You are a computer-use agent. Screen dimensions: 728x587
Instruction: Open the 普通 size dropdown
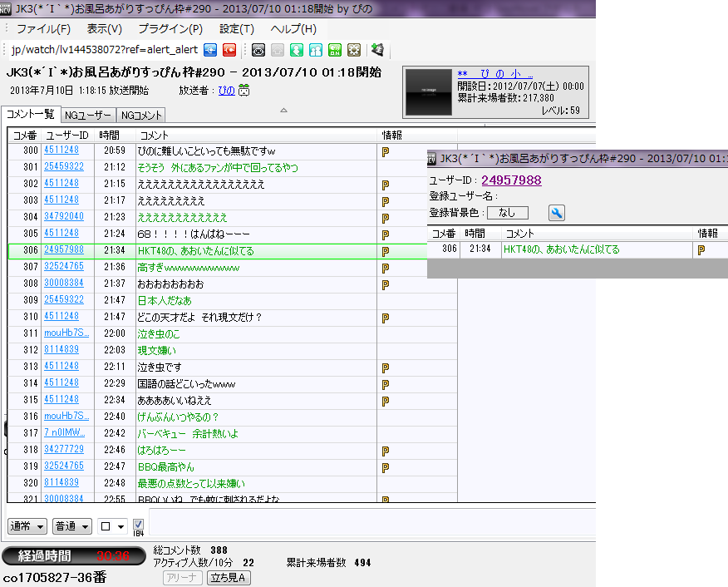tap(71, 526)
